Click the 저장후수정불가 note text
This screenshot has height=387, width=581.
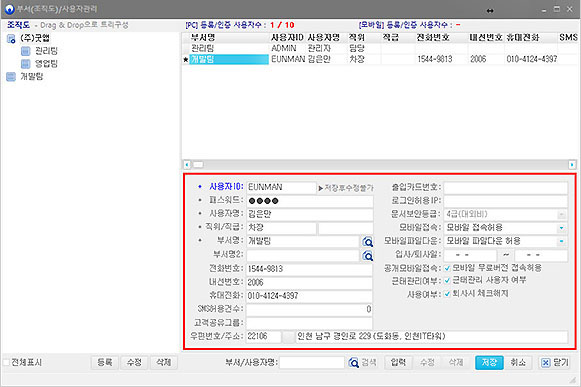[x=346, y=188]
